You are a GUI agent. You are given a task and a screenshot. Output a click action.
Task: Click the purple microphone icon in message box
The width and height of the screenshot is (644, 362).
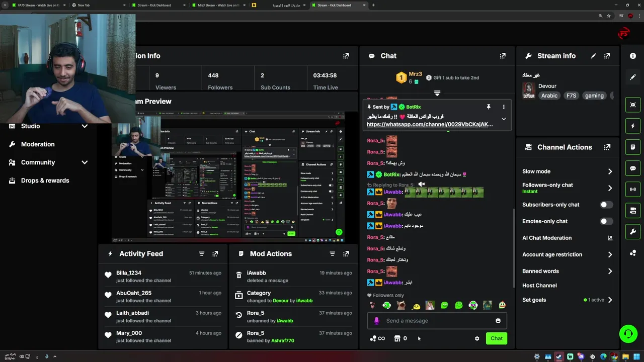pyautogui.click(x=376, y=321)
